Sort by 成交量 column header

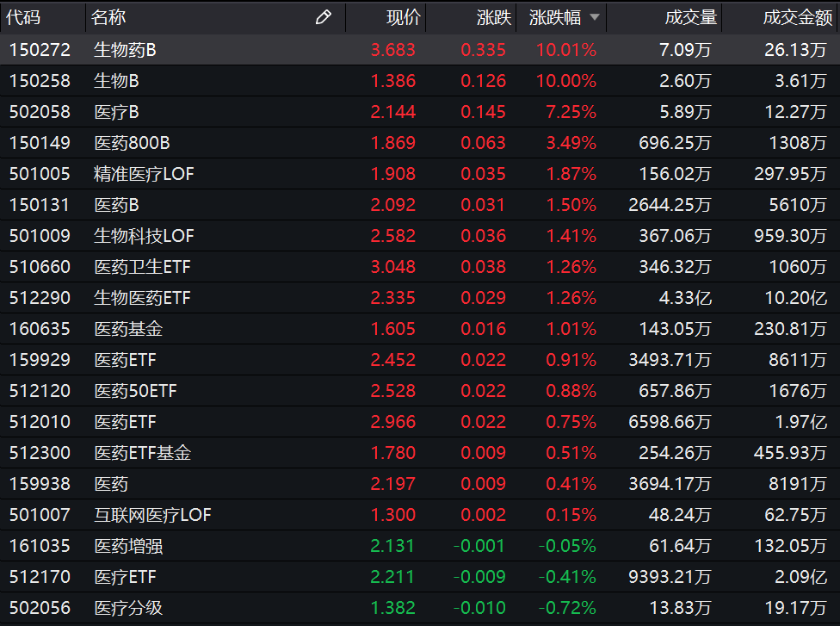tap(690, 17)
